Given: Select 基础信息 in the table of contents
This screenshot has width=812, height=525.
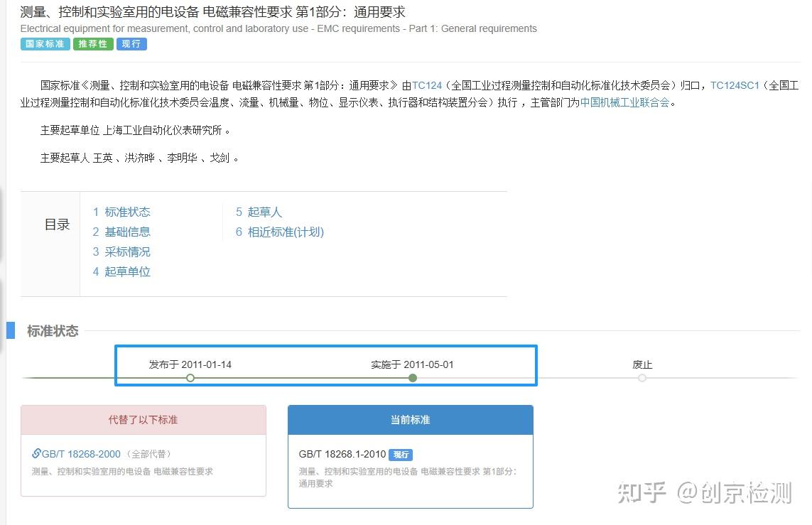Looking at the screenshot, I should click(x=128, y=232).
